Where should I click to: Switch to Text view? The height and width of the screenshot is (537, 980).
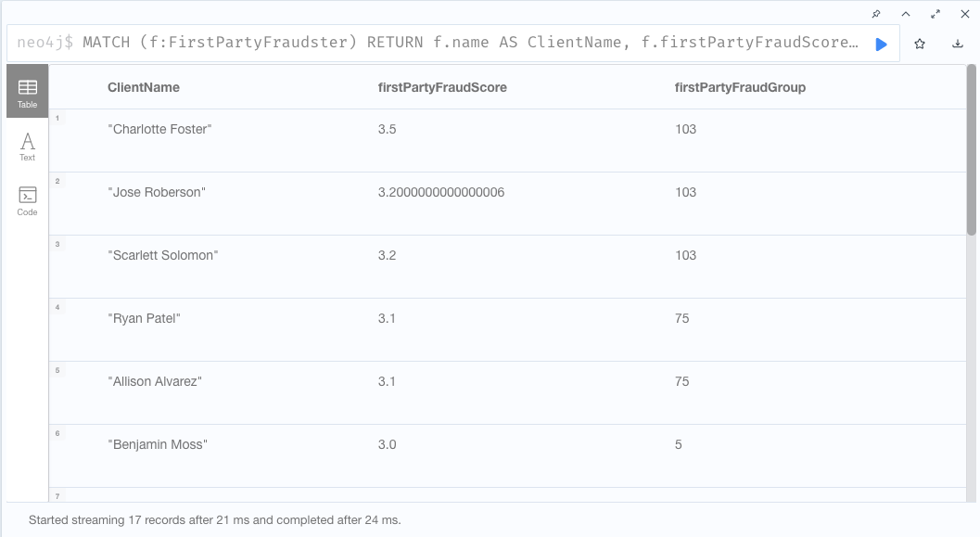point(28,147)
